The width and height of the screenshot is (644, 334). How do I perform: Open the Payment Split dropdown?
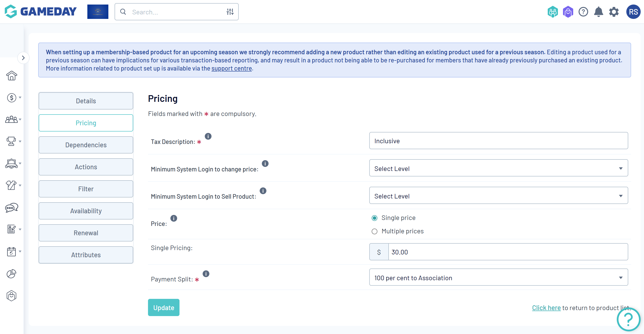pos(498,278)
